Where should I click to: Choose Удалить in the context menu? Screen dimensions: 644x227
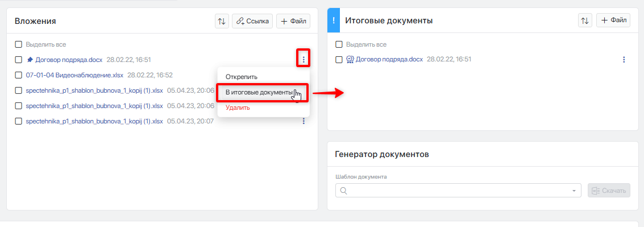click(238, 108)
